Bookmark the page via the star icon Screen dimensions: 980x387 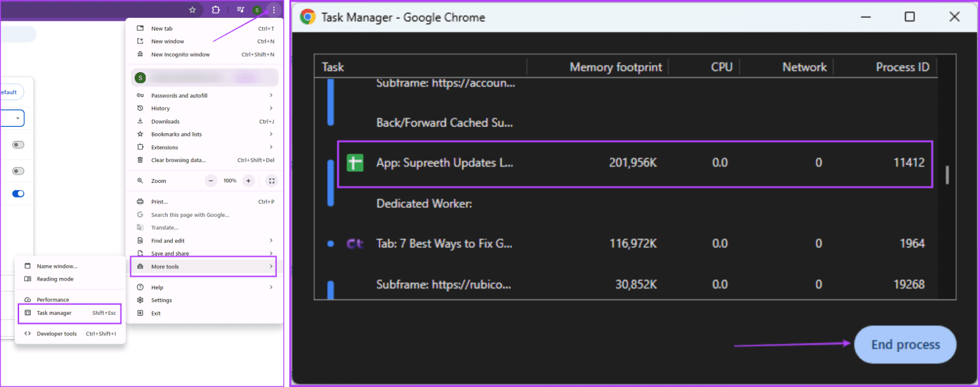pos(192,10)
